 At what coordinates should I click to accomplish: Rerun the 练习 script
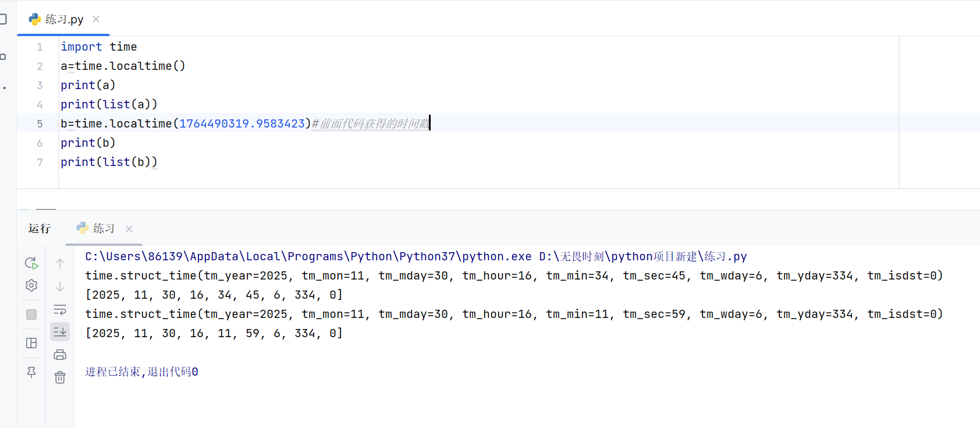click(31, 263)
